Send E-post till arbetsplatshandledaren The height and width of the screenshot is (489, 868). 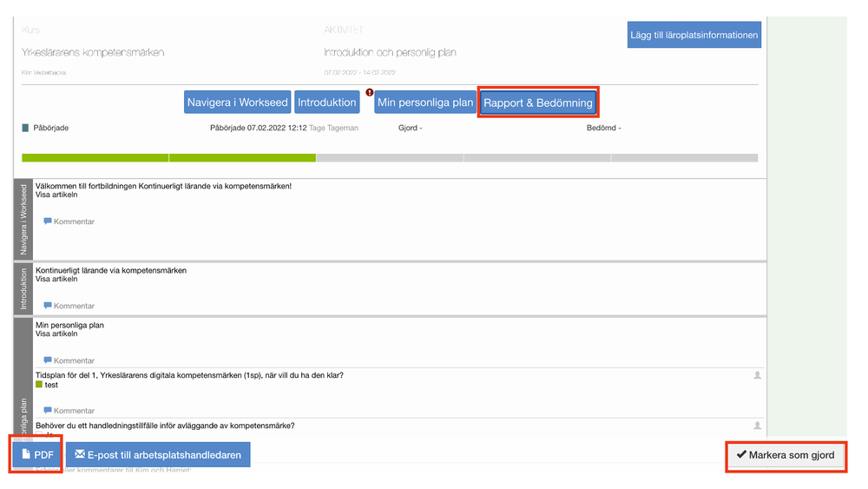158,454
